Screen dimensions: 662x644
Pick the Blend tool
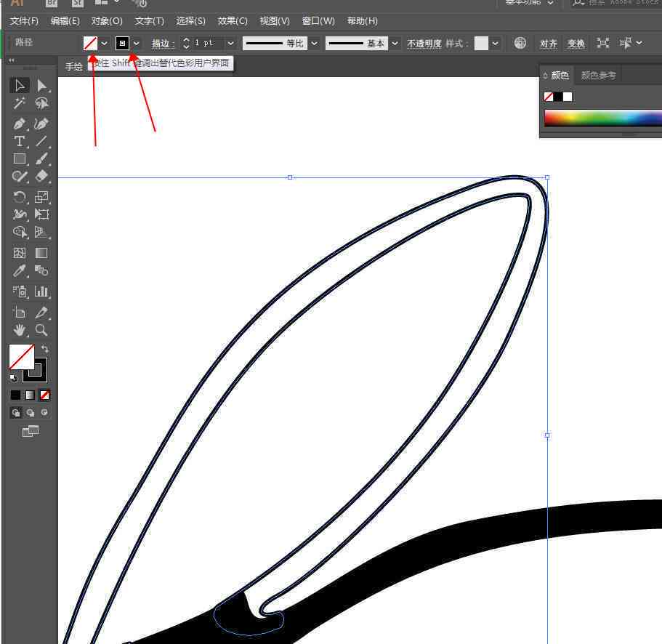[41, 270]
